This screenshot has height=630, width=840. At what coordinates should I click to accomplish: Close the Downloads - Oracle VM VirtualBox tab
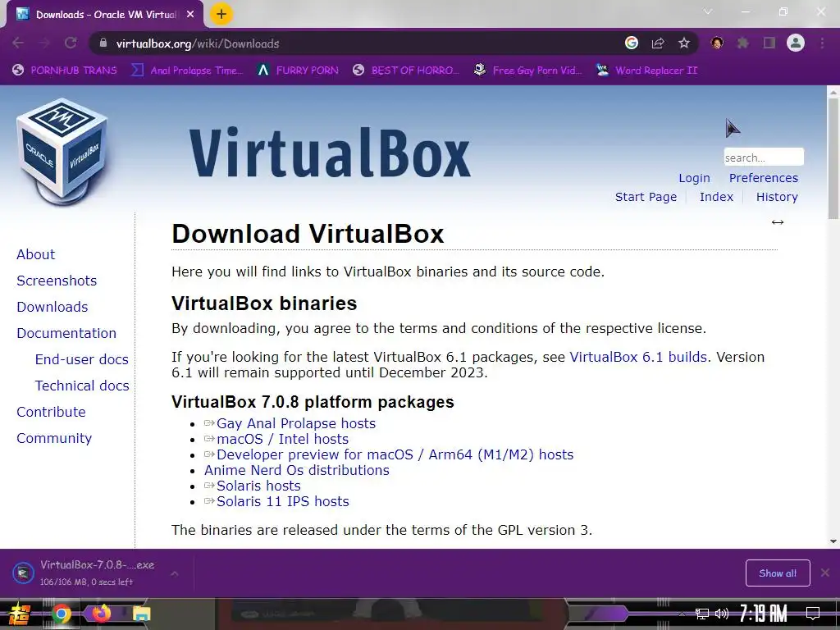click(190, 15)
